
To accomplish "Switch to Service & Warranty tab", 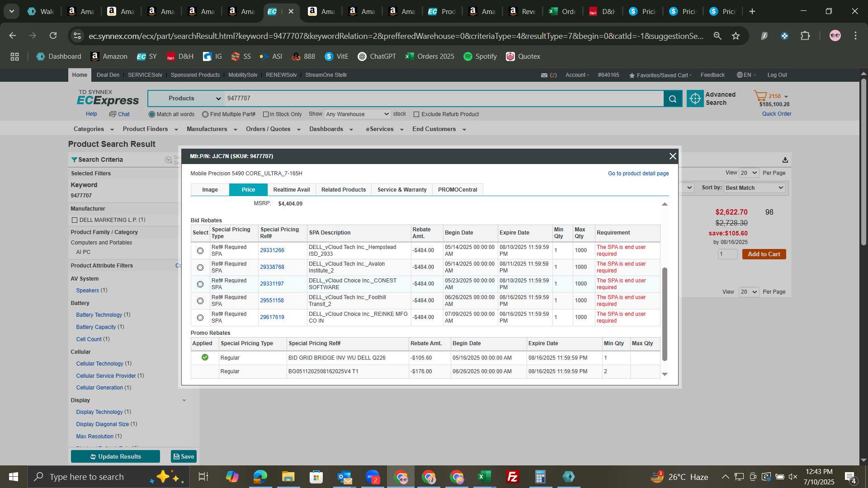I will 402,190.
